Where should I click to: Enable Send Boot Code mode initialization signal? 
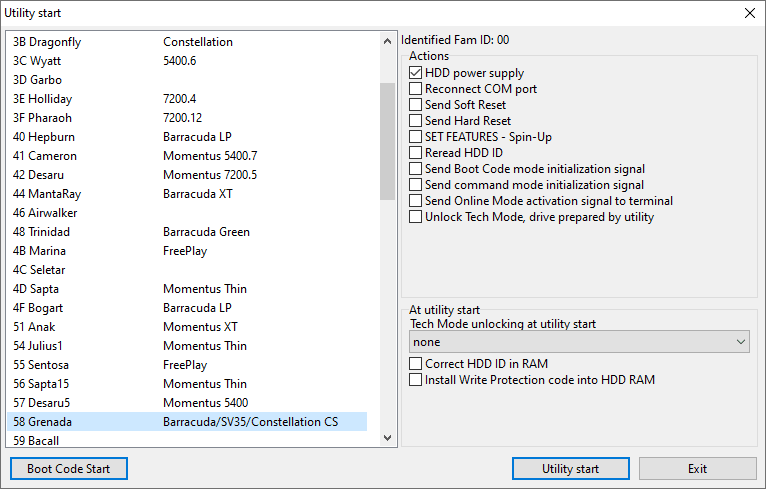pyautogui.click(x=415, y=169)
